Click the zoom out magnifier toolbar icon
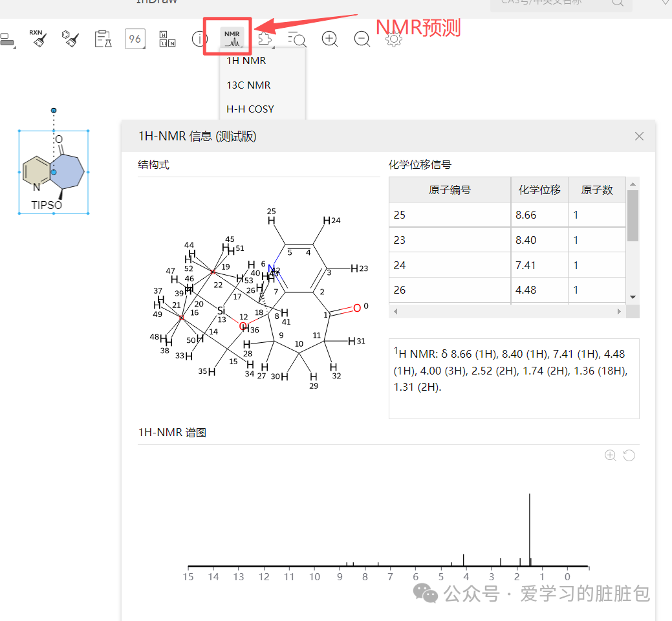The image size is (672, 621). click(x=362, y=39)
